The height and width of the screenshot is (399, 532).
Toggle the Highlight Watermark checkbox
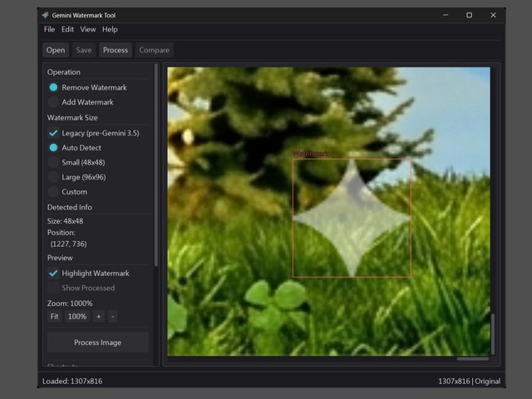tap(89, 273)
